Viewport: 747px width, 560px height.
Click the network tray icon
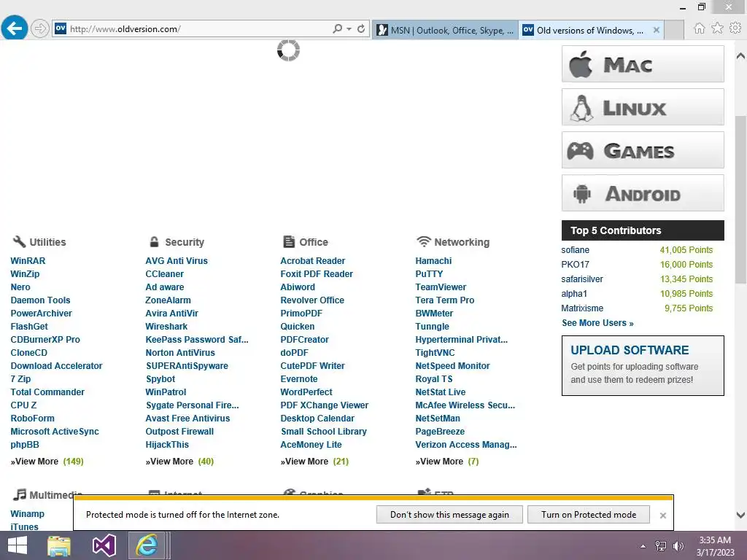(x=661, y=546)
